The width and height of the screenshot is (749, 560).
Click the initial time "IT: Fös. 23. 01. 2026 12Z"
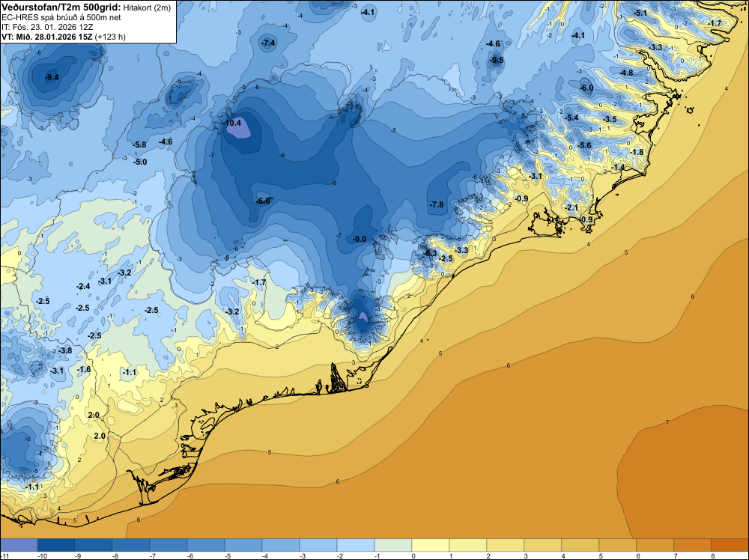coord(47,27)
